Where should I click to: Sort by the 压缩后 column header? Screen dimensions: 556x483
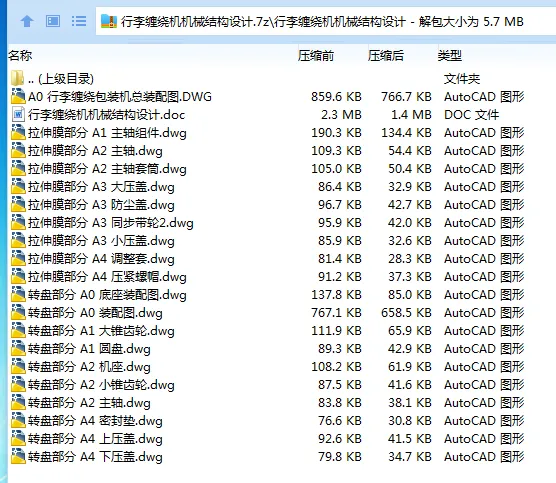pos(386,56)
